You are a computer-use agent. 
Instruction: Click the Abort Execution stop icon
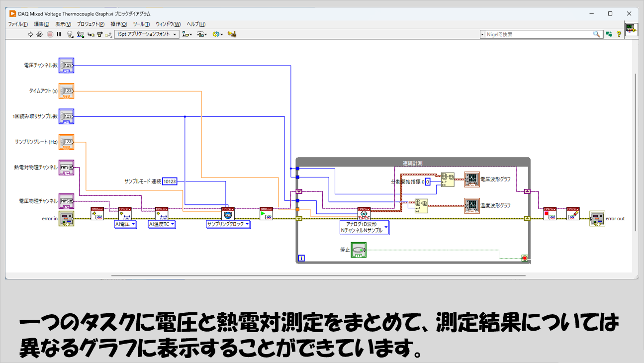(50, 34)
